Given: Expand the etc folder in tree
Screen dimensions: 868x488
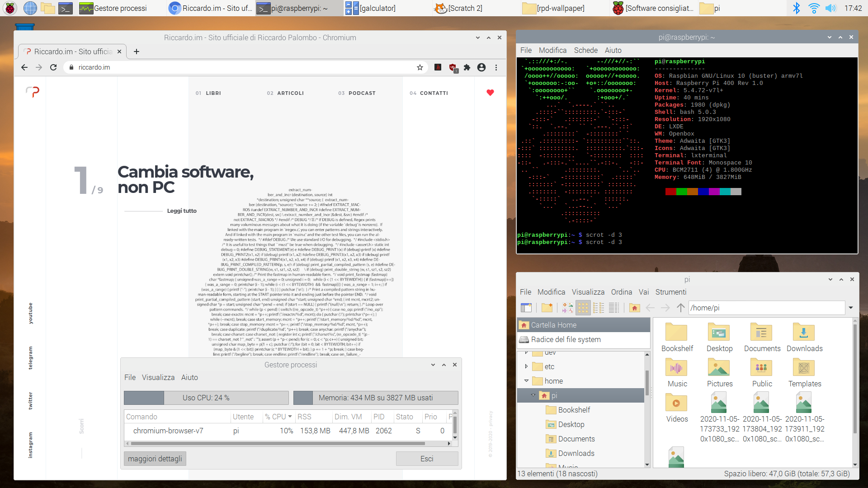Looking at the screenshot, I should click(x=526, y=366).
